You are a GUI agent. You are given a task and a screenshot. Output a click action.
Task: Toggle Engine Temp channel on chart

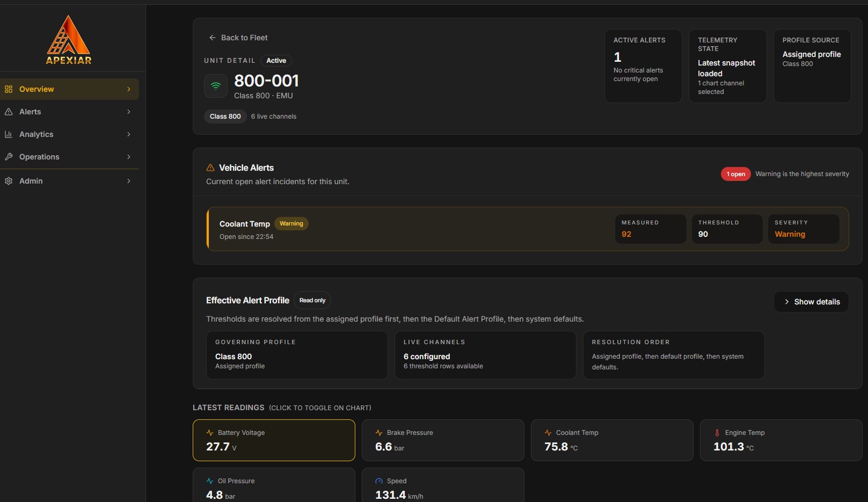click(781, 440)
